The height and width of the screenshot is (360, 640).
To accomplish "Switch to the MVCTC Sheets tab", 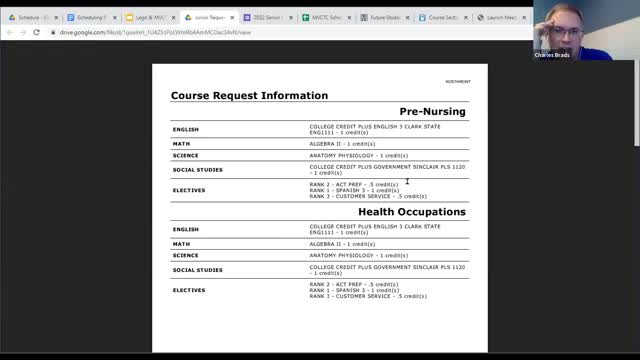I will [x=322, y=18].
